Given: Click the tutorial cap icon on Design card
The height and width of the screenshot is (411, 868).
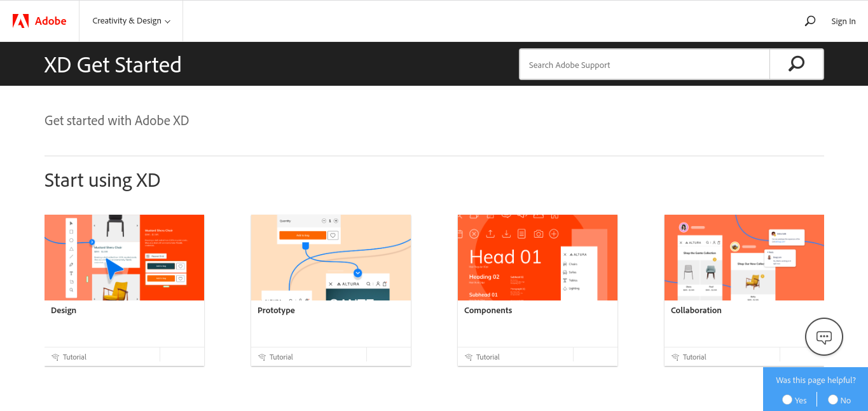Looking at the screenshot, I should [x=55, y=357].
